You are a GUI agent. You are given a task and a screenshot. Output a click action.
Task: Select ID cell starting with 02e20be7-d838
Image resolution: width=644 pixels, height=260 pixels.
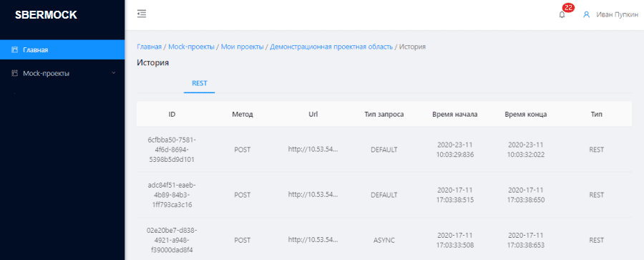(172, 240)
